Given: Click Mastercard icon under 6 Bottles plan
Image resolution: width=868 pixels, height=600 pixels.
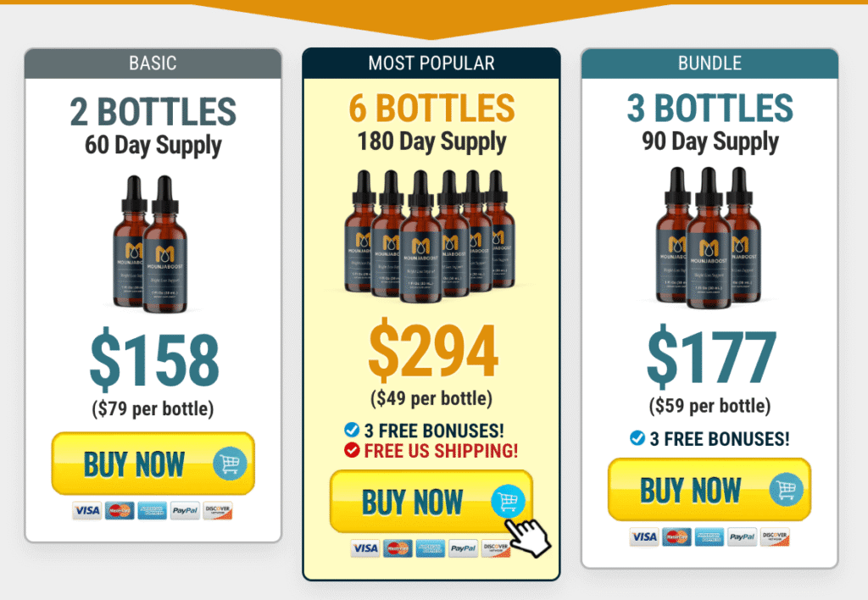Looking at the screenshot, I should point(398,548).
